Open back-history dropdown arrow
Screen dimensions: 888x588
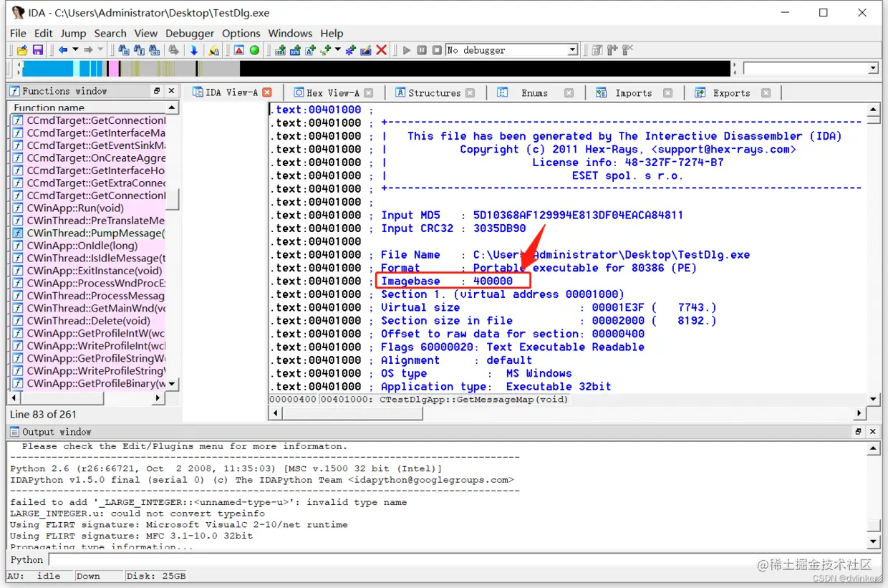[x=74, y=50]
